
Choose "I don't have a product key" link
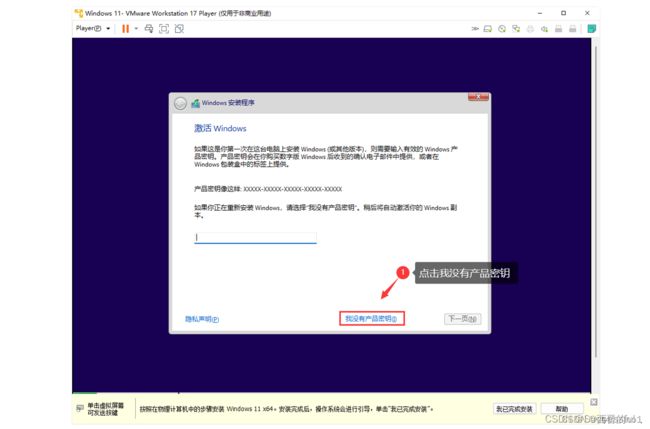click(x=371, y=318)
